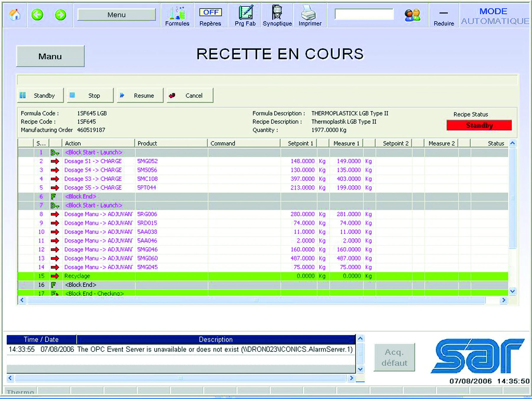Open the Prg Fab editor

(244, 15)
